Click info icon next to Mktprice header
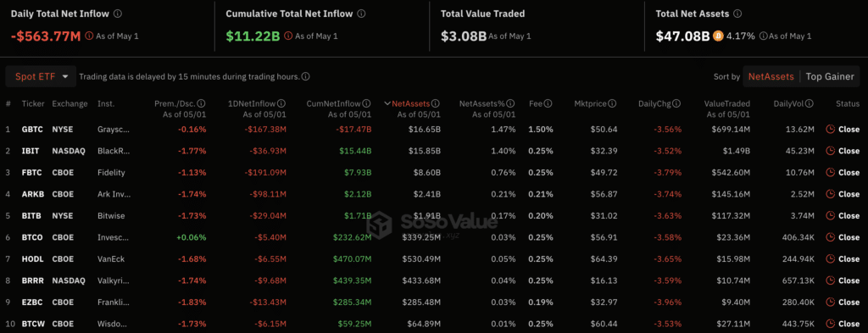This screenshot has height=333, width=868. click(612, 103)
